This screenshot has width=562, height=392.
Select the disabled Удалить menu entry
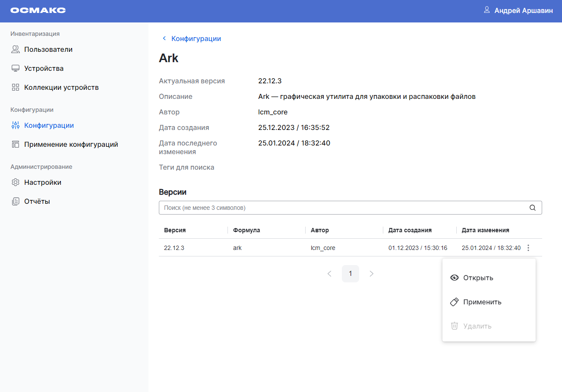[477, 326]
